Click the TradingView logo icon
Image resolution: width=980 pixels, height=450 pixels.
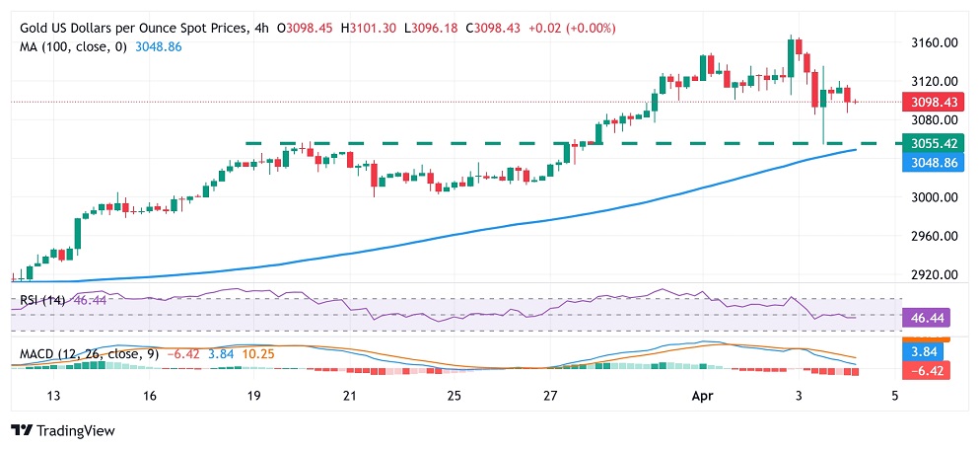(22, 430)
